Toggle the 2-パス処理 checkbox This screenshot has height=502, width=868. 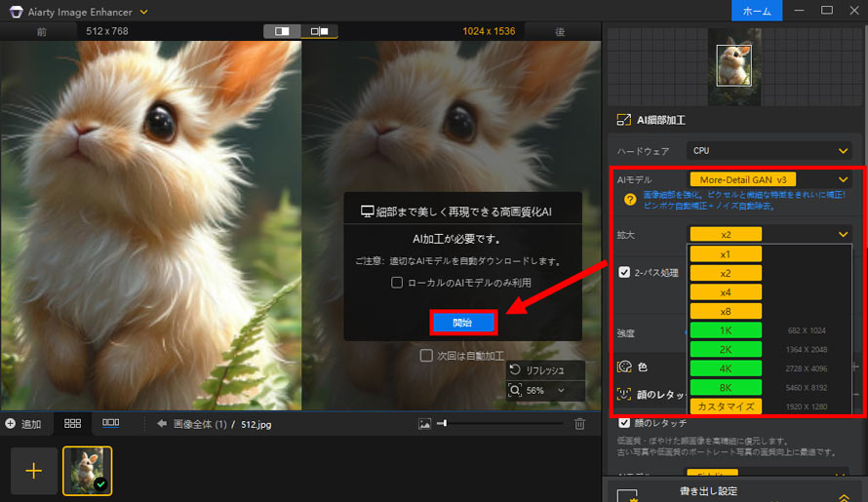pos(624,272)
